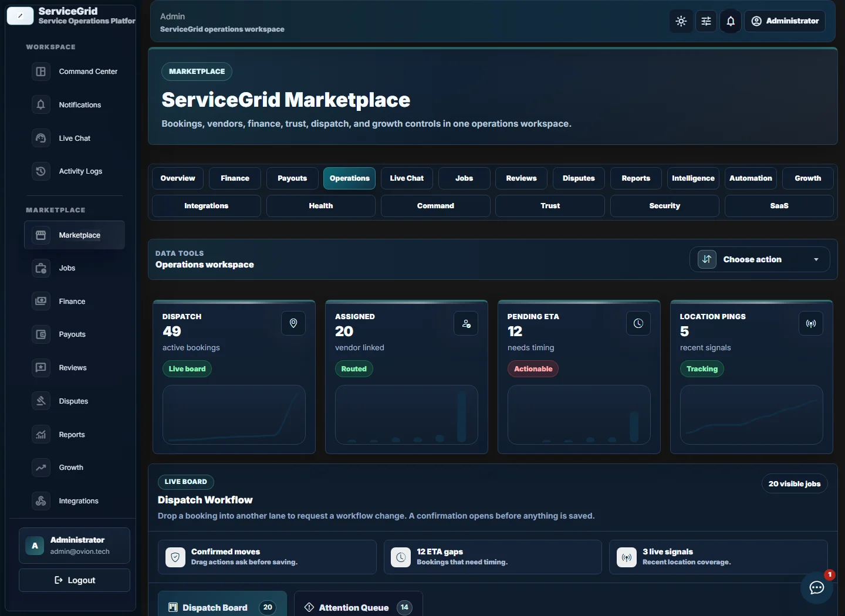Switch to the Overview tab
The height and width of the screenshot is (616, 845).
point(178,178)
